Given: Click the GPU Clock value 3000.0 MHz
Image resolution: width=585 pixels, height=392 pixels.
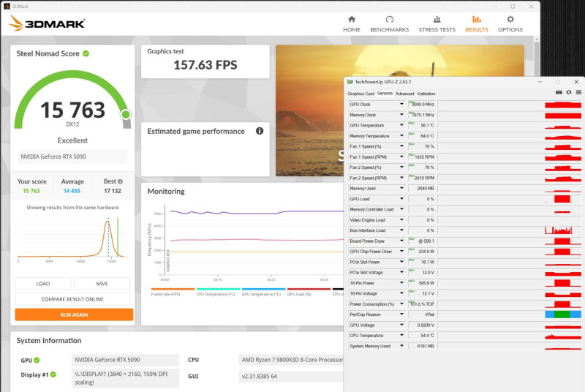Looking at the screenshot, I should [x=422, y=105].
